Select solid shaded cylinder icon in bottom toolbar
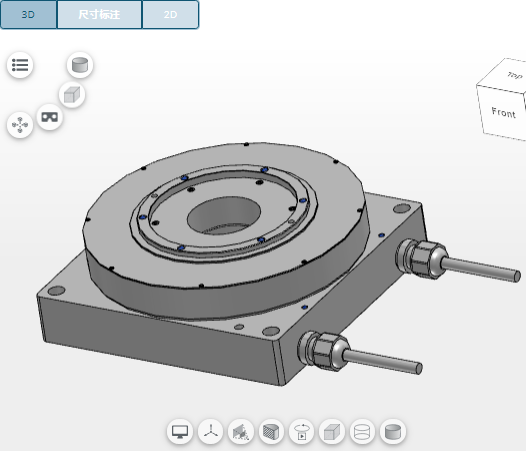526x451 pixels. click(x=393, y=432)
